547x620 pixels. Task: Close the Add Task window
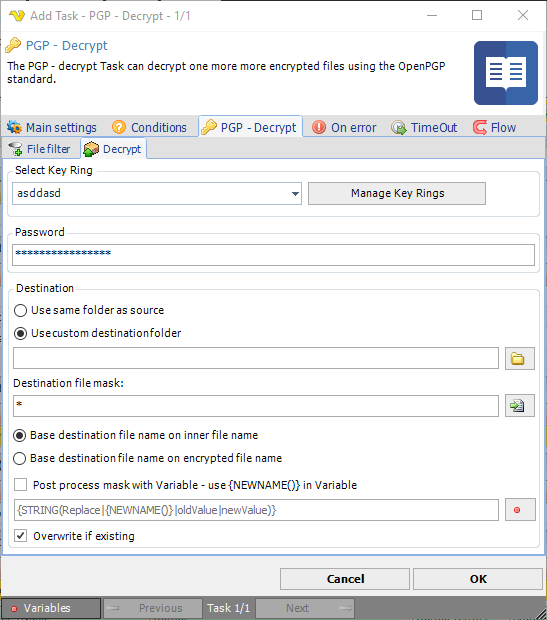[523, 15]
